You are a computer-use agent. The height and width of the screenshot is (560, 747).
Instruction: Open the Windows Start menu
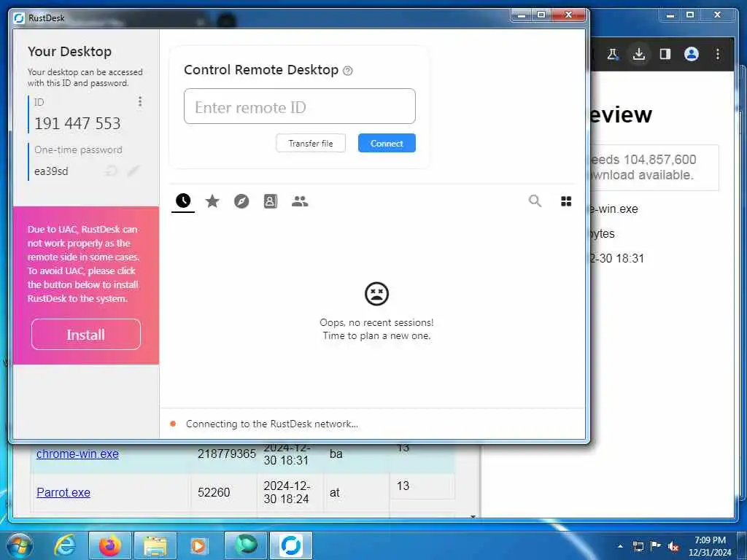click(x=20, y=545)
